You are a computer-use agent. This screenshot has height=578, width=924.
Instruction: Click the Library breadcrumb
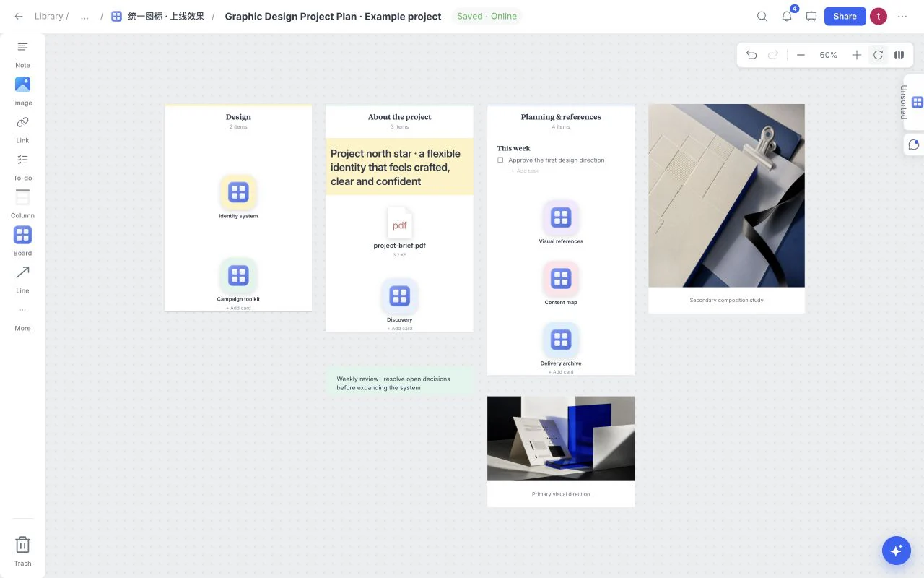(49, 16)
